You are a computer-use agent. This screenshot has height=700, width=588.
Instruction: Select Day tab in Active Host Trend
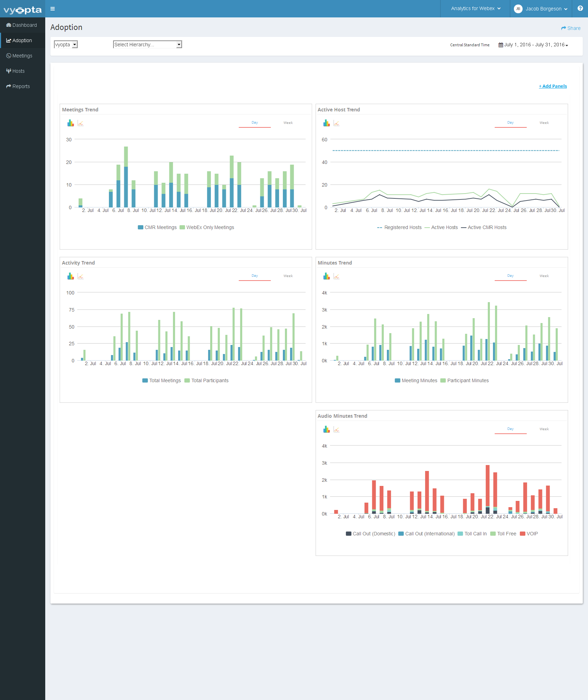point(510,123)
